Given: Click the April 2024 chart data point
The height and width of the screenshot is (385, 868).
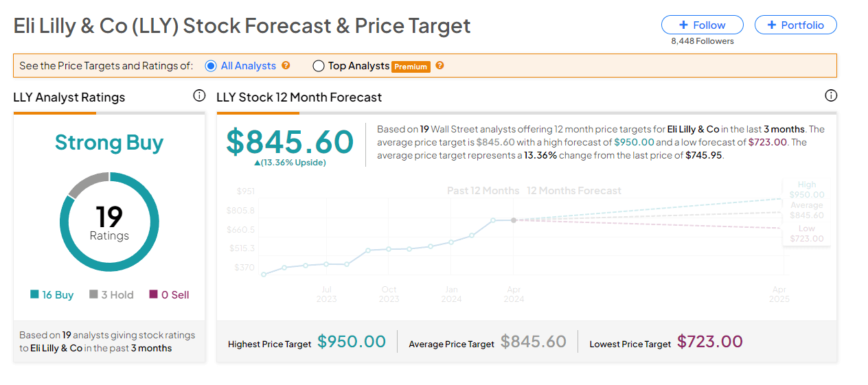Looking at the screenshot, I should (514, 220).
